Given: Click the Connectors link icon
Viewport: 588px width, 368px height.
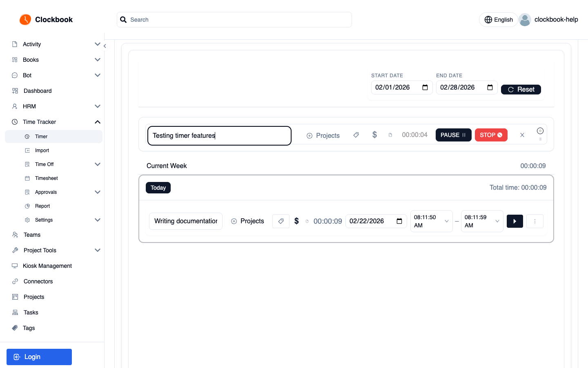Looking at the screenshot, I should click(x=15, y=281).
